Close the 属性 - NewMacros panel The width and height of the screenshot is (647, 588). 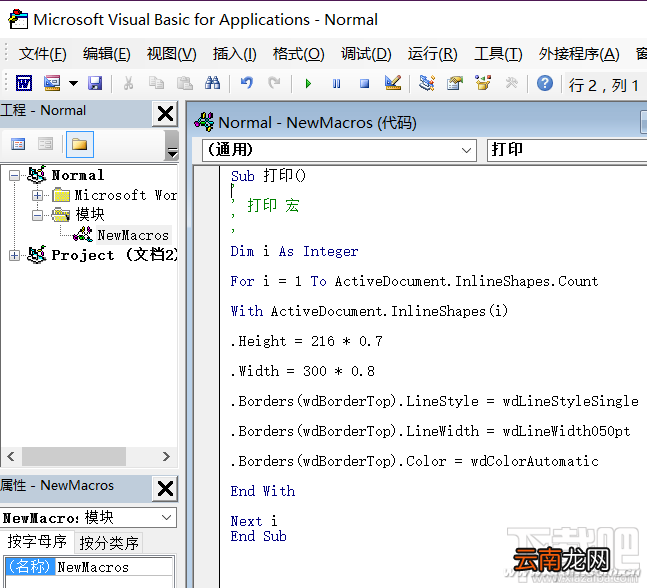[165, 489]
